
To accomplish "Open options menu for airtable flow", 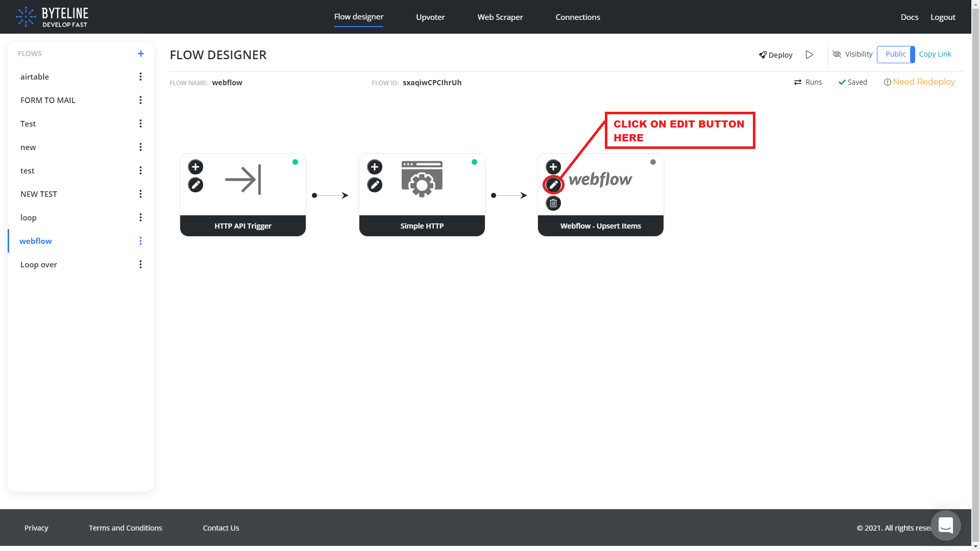I will (x=140, y=77).
